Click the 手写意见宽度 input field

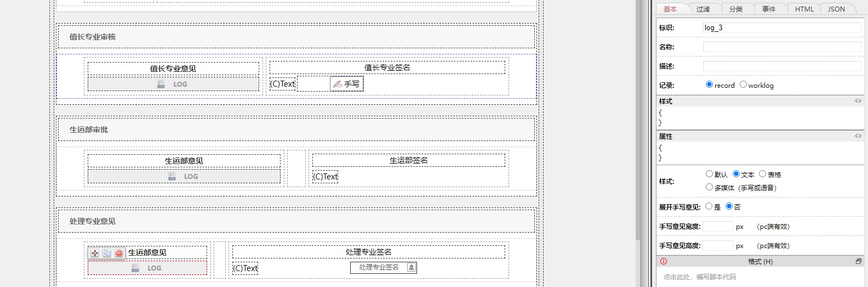718,227
